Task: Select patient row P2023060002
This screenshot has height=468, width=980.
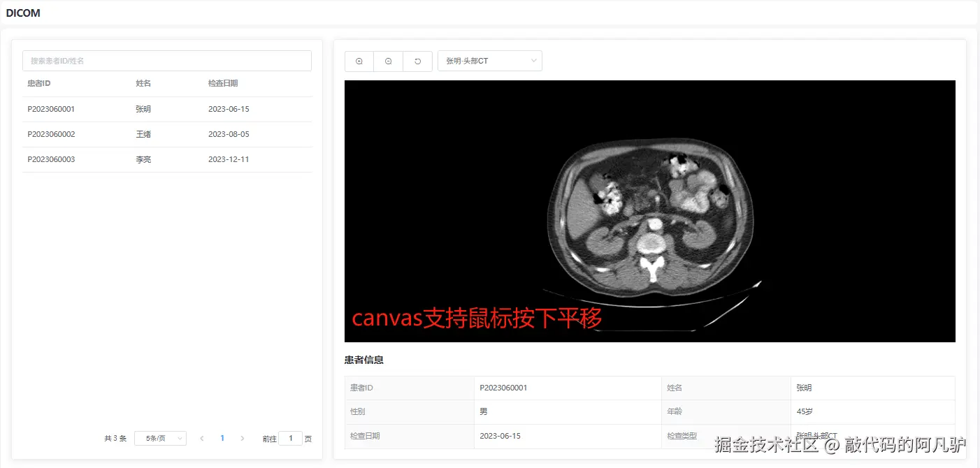Action: [x=167, y=135]
